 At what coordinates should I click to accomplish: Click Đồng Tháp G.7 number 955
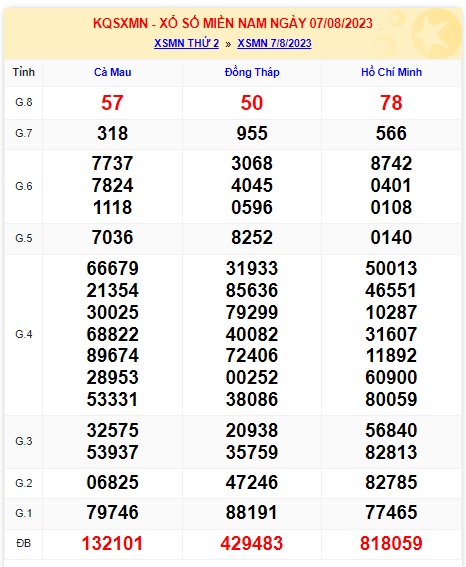pos(252,133)
